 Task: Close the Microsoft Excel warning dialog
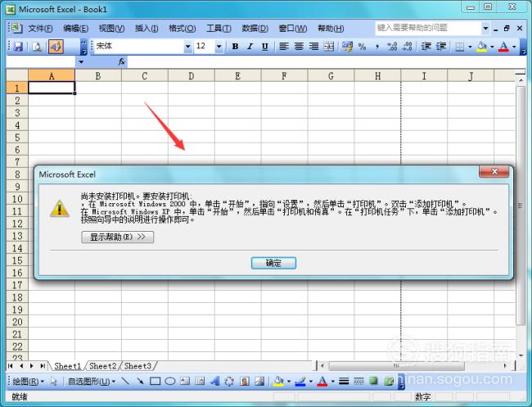click(494, 172)
